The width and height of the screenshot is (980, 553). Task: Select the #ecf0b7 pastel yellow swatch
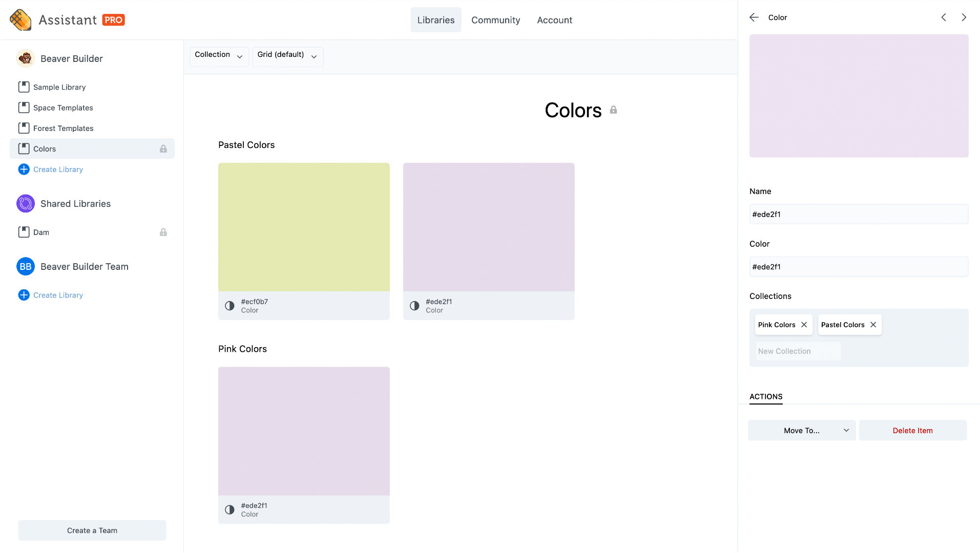[303, 227]
